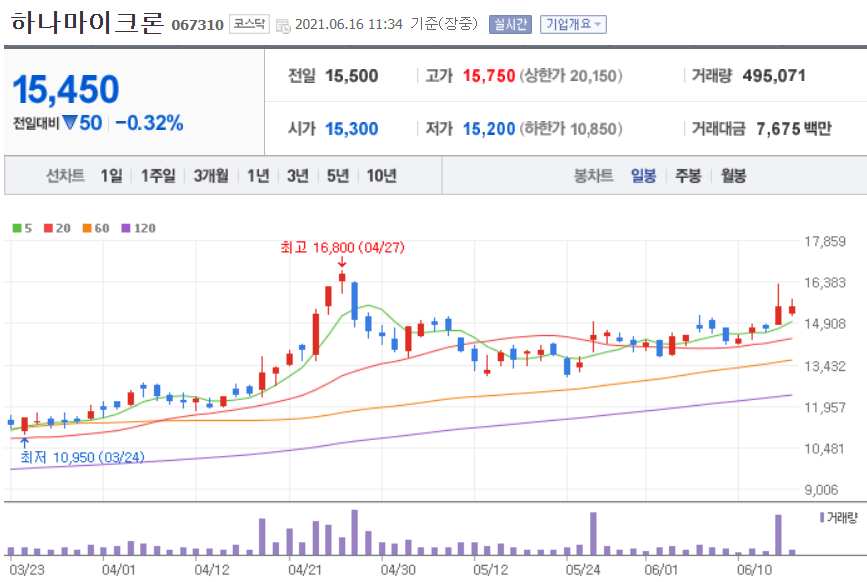Click the orange 60-day moving average swatch
The width and height of the screenshot is (867, 582).
click(x=87, y=228)
